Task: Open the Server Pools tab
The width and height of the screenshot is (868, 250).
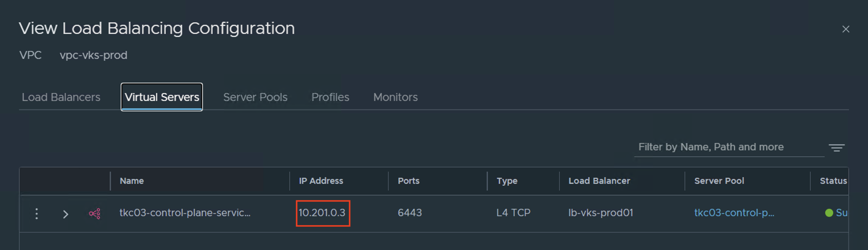Action: point(255,97)
